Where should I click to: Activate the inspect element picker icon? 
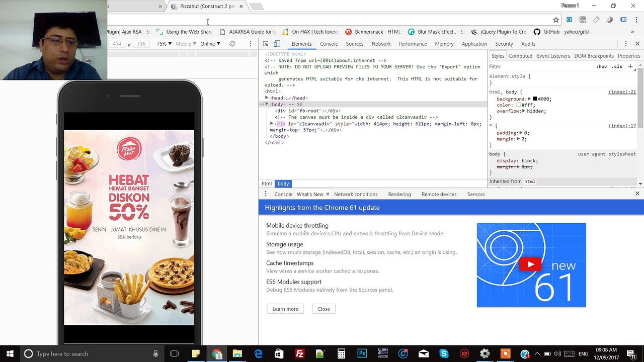click(x=266, y=44)
